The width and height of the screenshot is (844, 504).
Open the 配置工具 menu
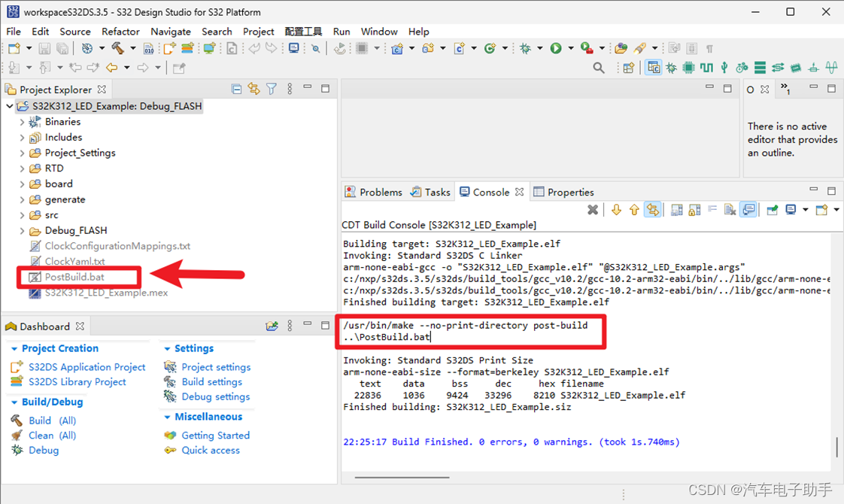tap(303, 32)
